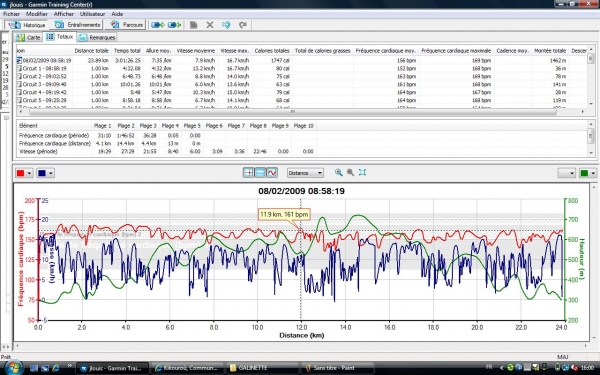
Task: Select the red heart rate color swatch
Action: pos(20,173)
